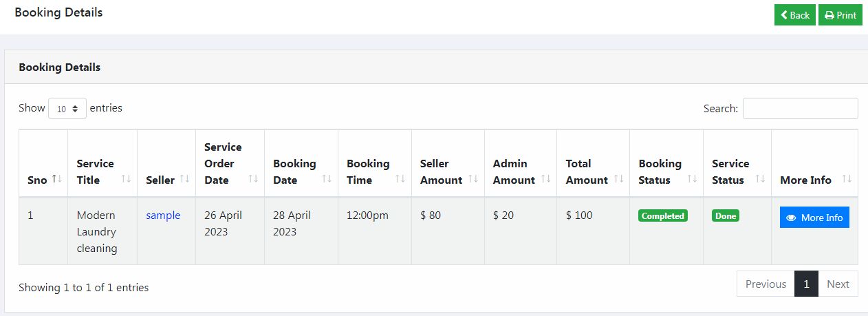Viewport: 868px width, 316px height.
Task: Select page 1 in pagination
Action: (x=806, y=284)
